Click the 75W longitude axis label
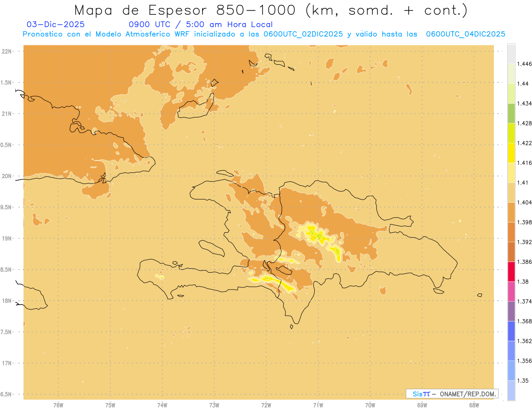The height and width of the screenshot is (411, 532). point(110,405)
